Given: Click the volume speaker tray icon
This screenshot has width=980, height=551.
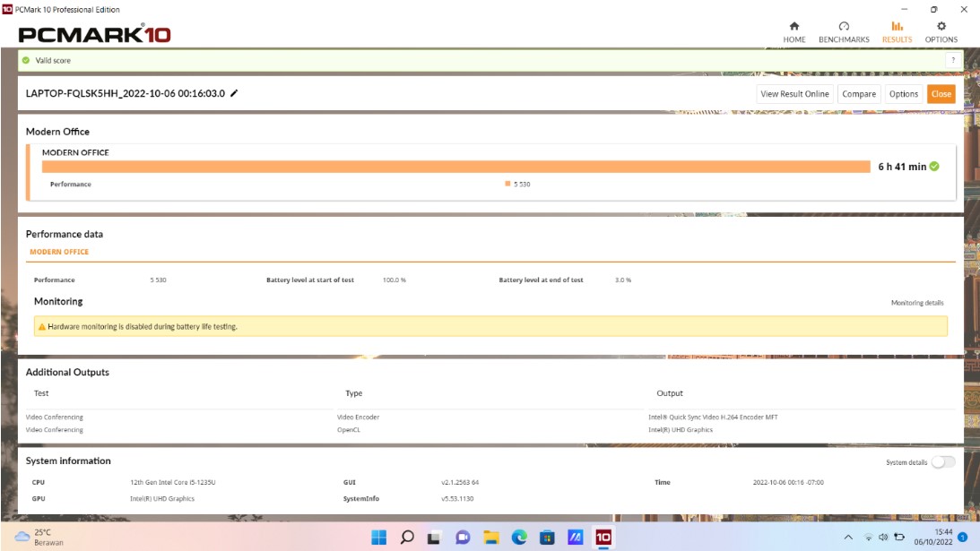Looking at the screenshot, I should (883, 538).
